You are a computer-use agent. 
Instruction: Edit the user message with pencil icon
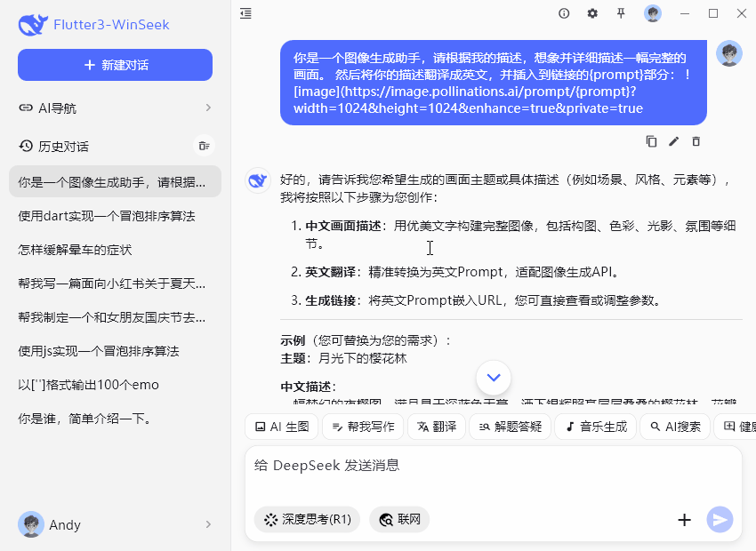673,141
